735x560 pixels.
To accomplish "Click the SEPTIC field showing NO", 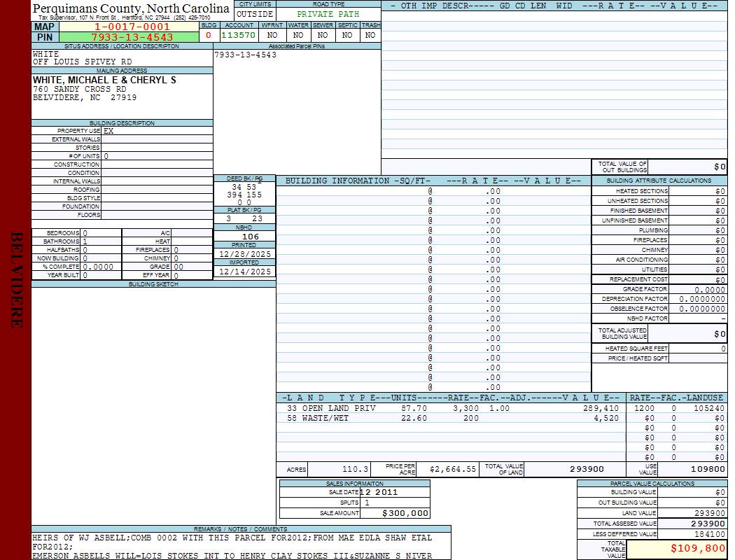I will [347, 35].
